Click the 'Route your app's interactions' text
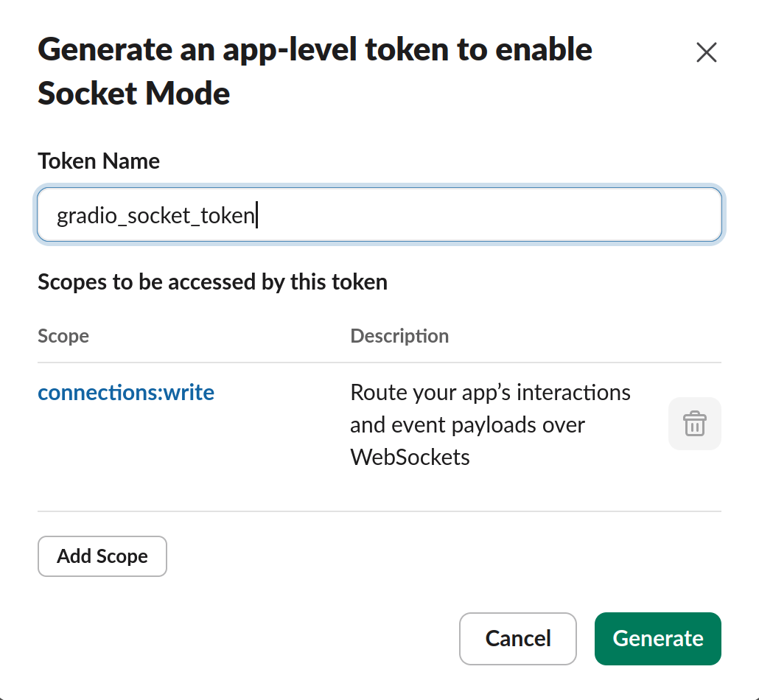Screen dimensions: 759x700 490,392
